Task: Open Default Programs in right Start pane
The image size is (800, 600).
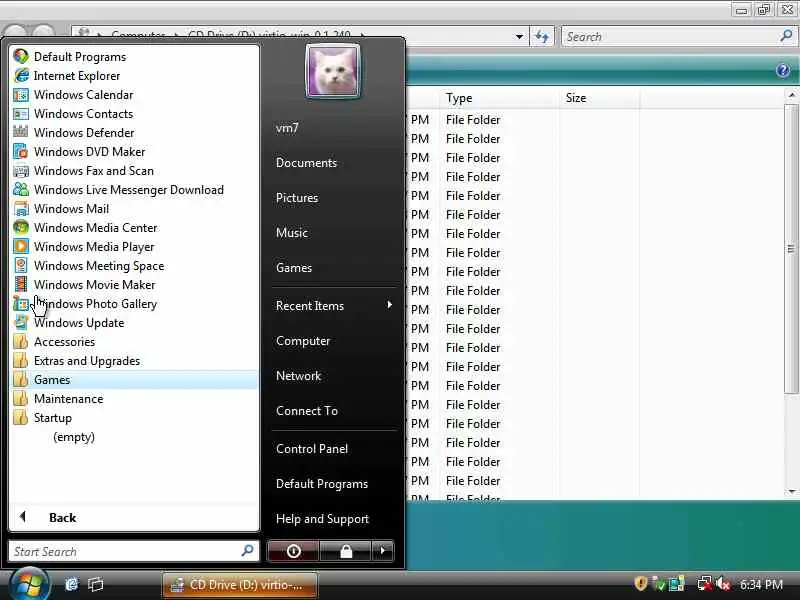Action: [x=322, y=484]
